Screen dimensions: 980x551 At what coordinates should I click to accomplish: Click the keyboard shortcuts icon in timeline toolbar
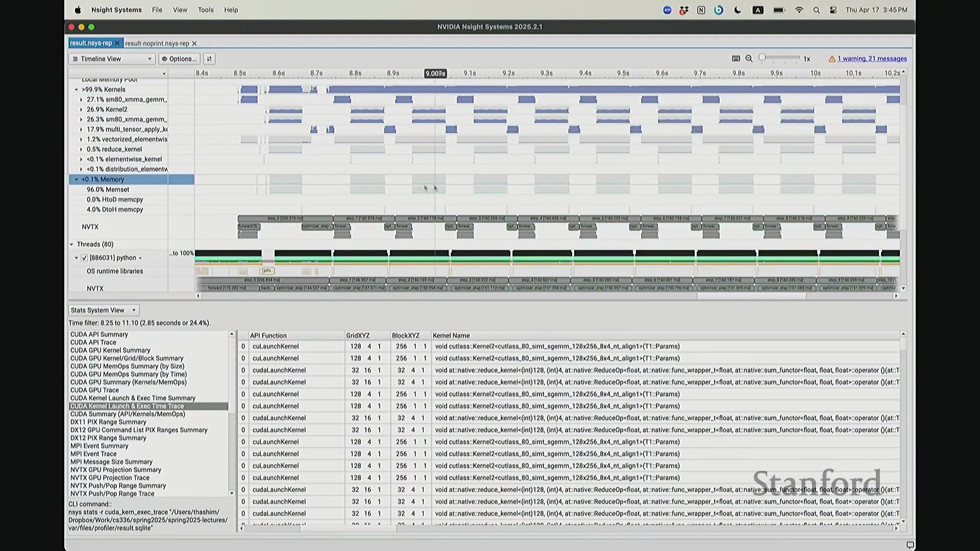736,59
